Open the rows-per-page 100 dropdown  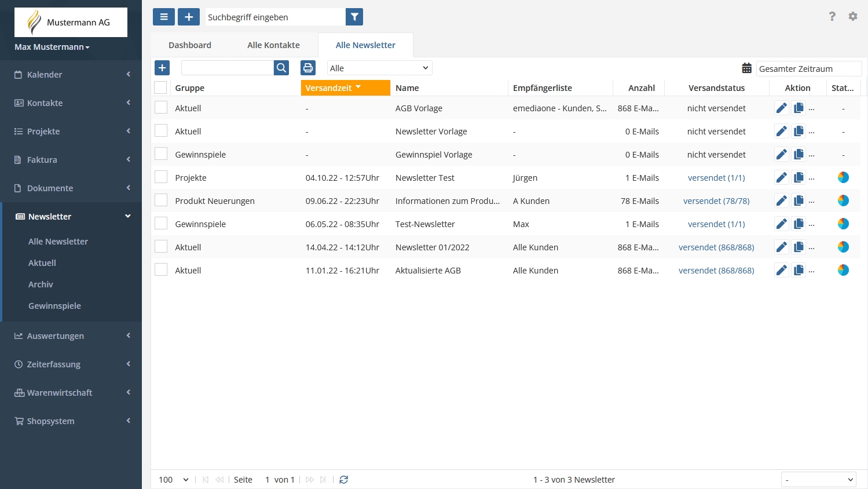(174, 480)
